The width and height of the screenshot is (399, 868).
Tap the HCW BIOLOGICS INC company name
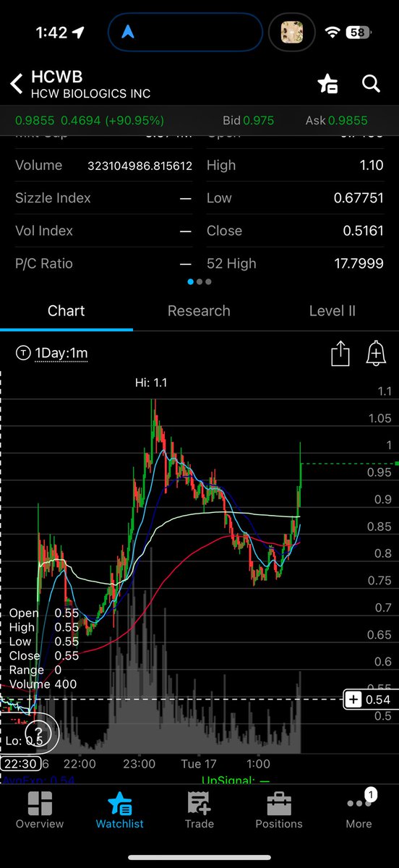90,93
